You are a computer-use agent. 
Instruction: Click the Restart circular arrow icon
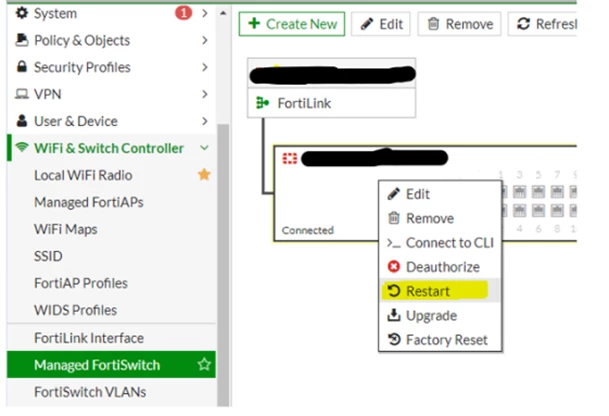click(x=394, y=291)
